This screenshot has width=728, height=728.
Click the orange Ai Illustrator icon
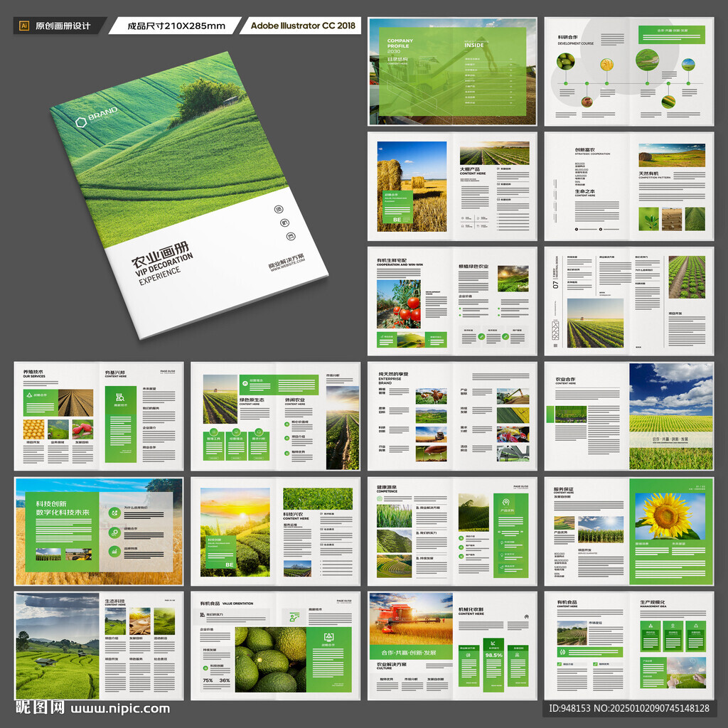(24, 26)
